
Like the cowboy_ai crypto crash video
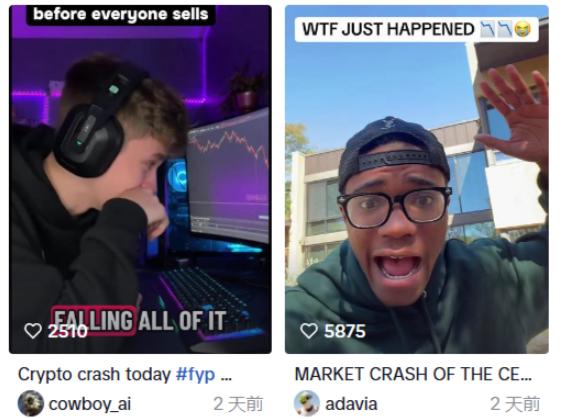point(33,331)
